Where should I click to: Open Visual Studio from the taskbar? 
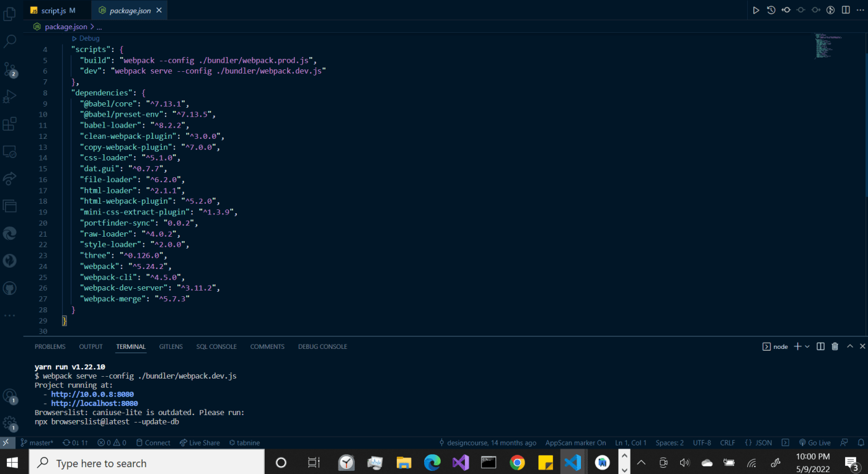point(460,463)
